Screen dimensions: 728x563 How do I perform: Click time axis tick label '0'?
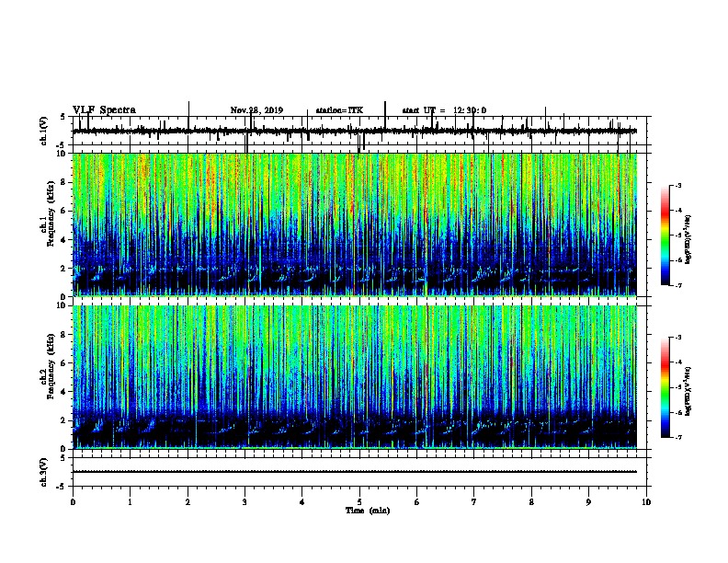point(73,502)
